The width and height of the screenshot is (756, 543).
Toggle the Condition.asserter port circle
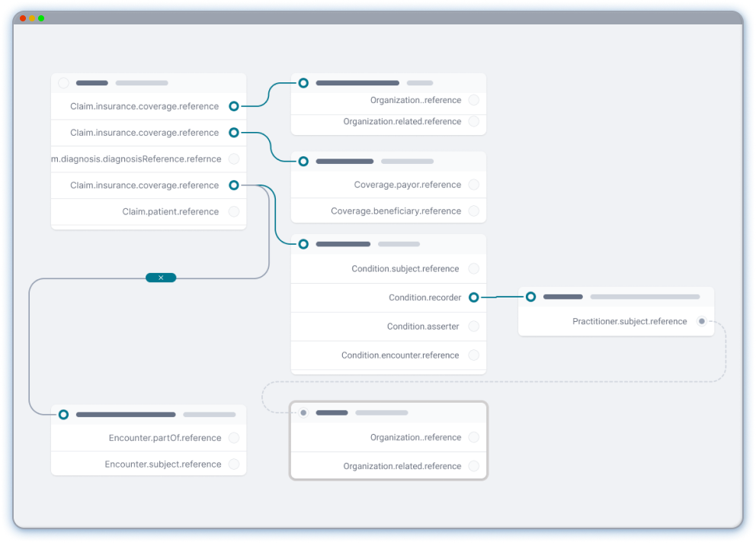click(473, 326)
